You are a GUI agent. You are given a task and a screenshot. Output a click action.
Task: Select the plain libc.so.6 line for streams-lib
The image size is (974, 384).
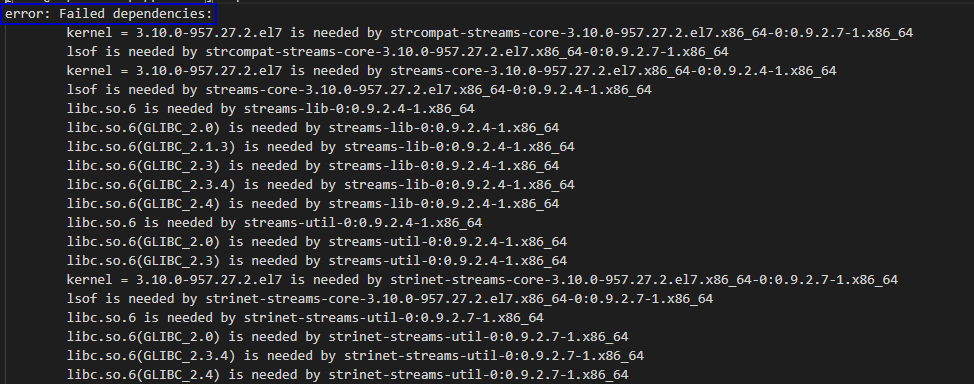click(x=270, y=109)
